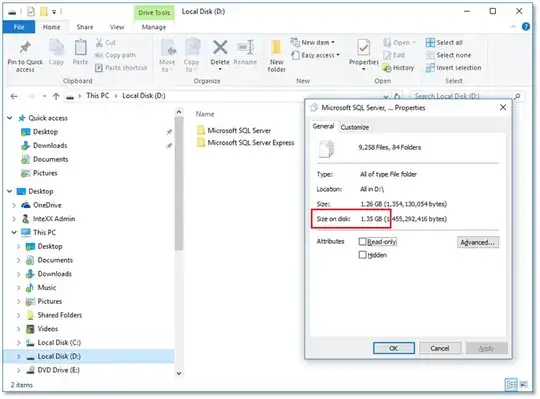Screen dimensions: 540x399
Task: Click the Rename icon
Action: (246, 48)
